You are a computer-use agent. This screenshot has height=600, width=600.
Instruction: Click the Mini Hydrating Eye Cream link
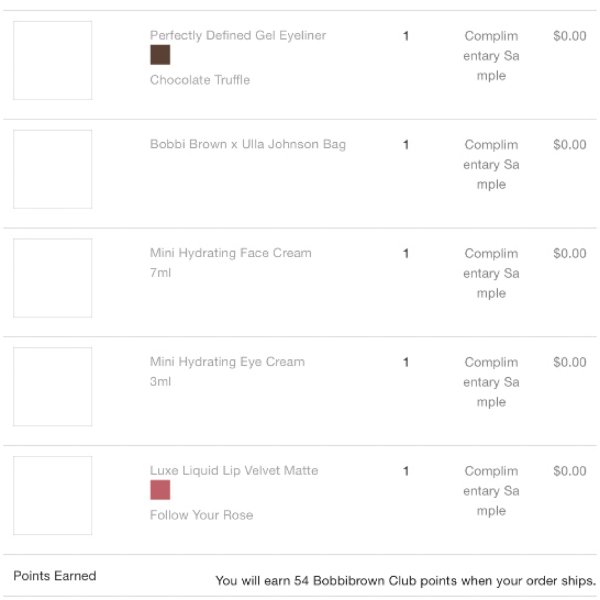[227, 362]
